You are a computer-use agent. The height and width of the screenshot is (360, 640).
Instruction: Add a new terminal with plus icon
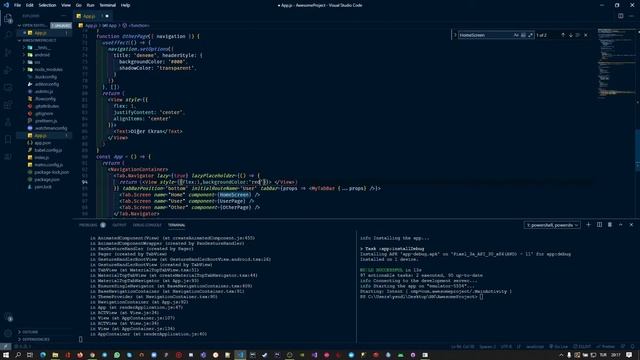pyautogui.click(x=588, y=225)
